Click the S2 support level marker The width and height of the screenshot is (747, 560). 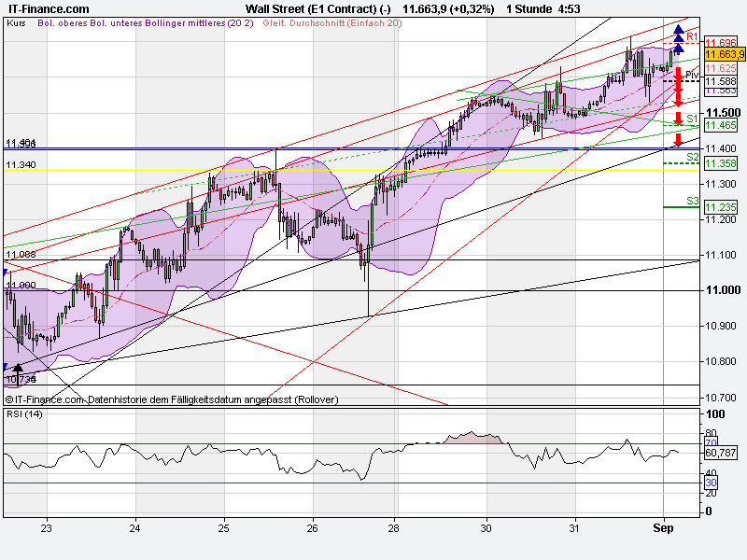[x=691, y=158]
